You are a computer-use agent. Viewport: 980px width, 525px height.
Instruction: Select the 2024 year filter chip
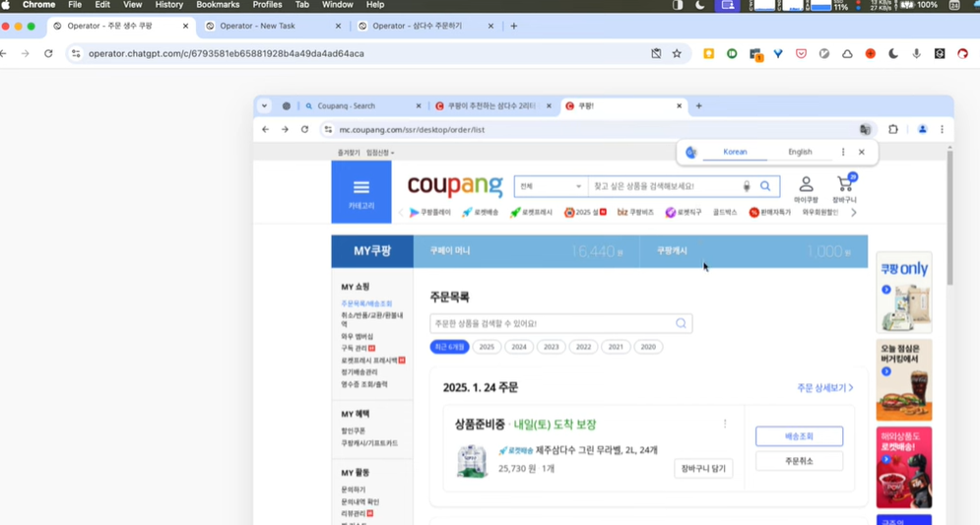[x=519, y=347]
